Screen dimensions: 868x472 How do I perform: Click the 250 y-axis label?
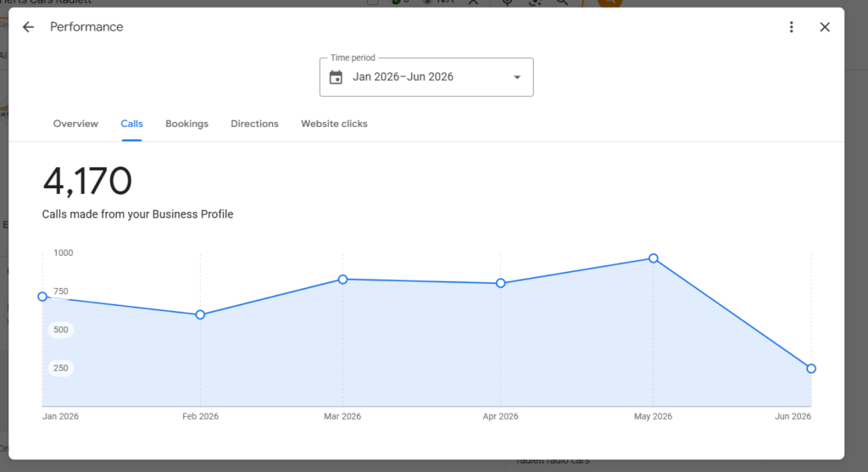(x=61, y=368)
